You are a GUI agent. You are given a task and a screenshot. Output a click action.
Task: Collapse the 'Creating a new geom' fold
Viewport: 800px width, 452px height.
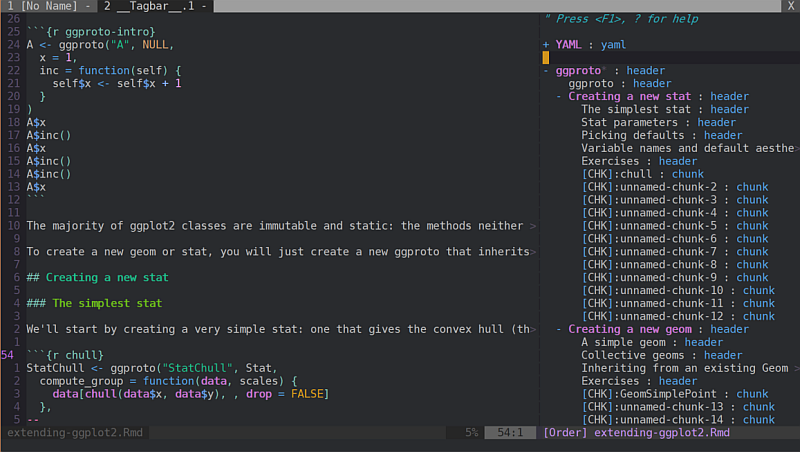pyautogui.click(x=559, y=330)
